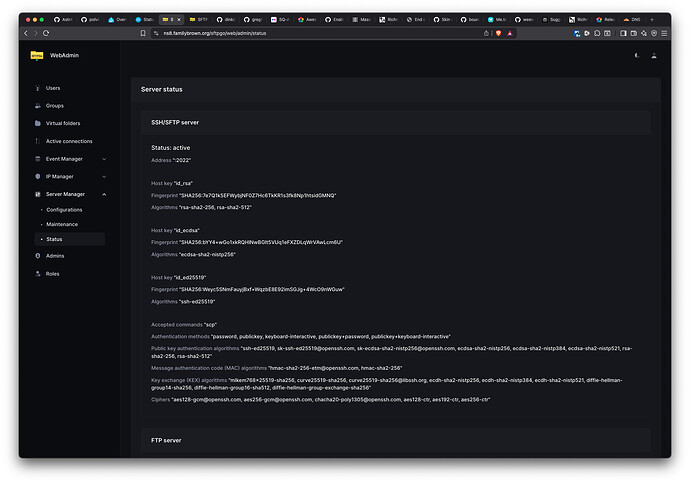Reload the page with the browser refresh button
The height and width of the screenshot is (482, 690).
46,33
